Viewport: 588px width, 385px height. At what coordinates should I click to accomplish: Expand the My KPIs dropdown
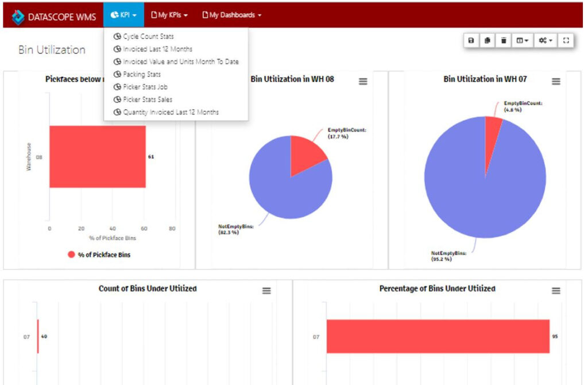click(169, 15)
